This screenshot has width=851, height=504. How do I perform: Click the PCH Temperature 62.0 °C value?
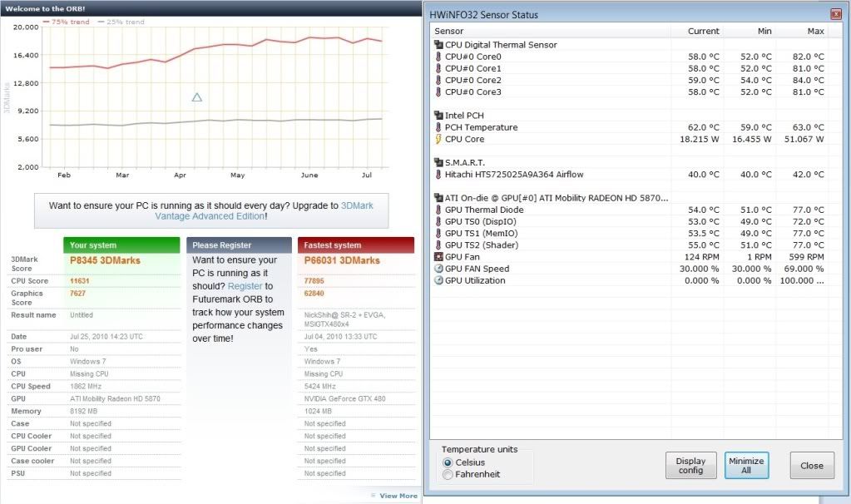pos(704,127)
